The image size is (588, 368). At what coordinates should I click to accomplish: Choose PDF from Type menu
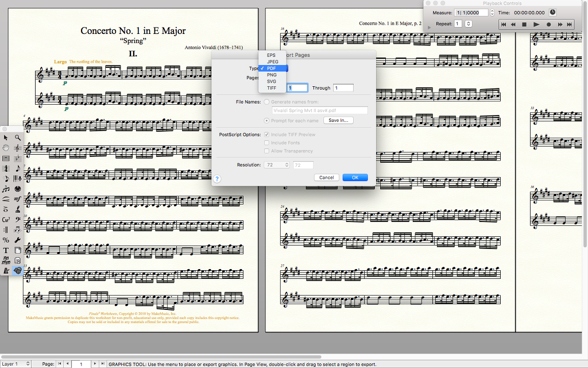coord(273,68)
